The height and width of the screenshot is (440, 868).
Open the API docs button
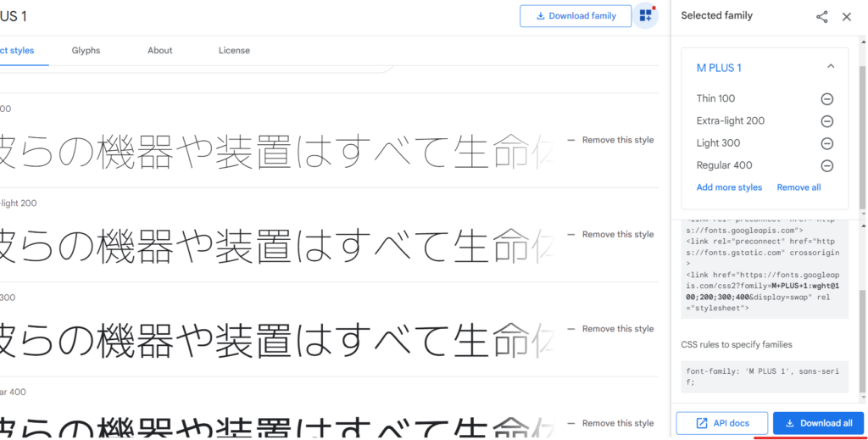click(x=722, y=423)
